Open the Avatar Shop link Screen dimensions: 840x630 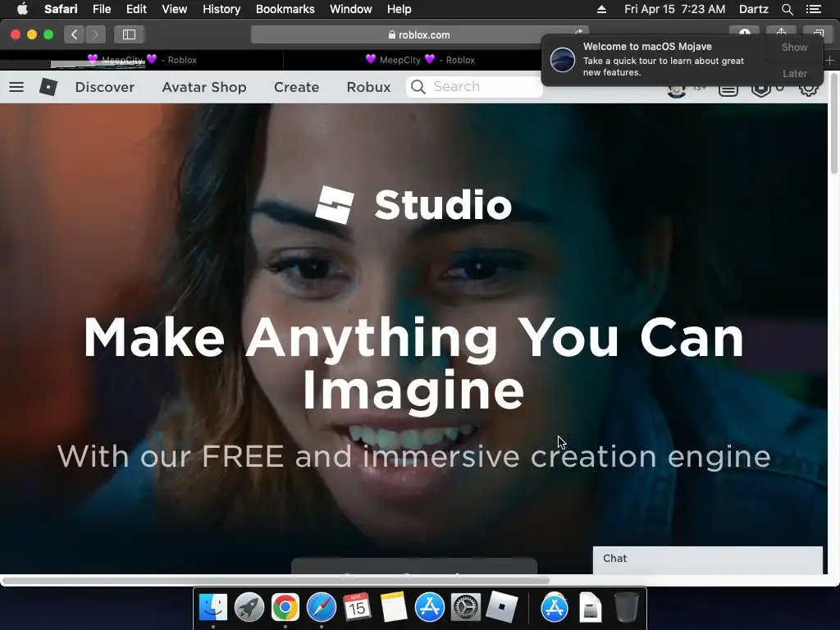[204, 87]
